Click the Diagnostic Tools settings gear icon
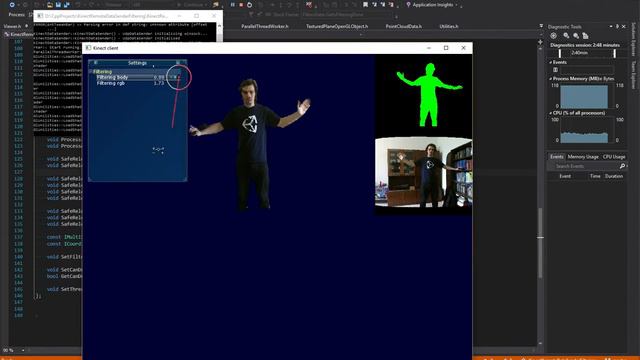The height and width of the screenshot is (360, 640). pyautogui.click(x=554, y=36)
